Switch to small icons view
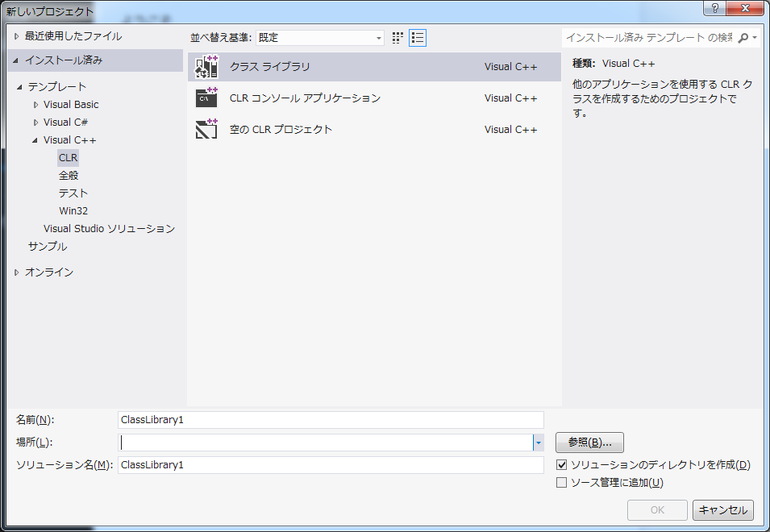 (x=397, y=38)
